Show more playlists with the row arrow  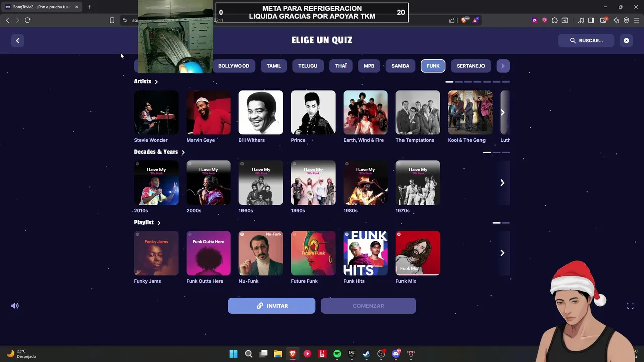[x=502, y=253]
